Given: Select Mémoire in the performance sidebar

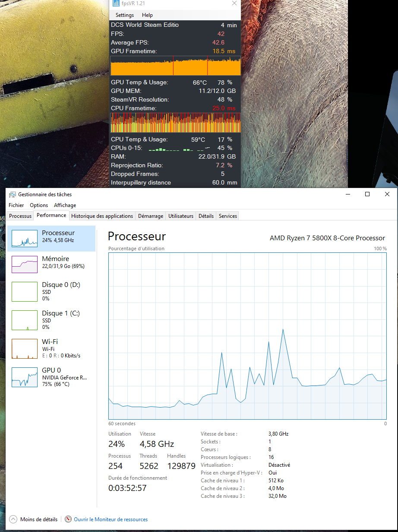Looking at the screenshot, I should pos(51,264).
